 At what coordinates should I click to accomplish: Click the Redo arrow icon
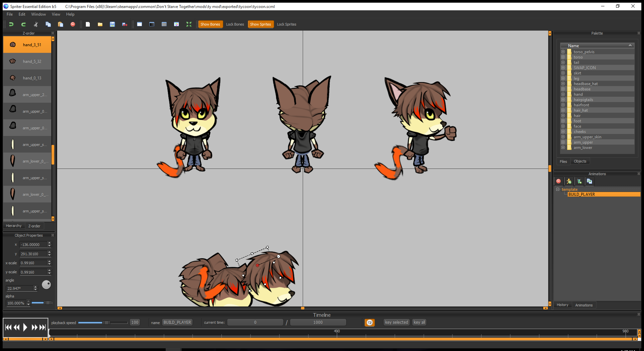24,24
